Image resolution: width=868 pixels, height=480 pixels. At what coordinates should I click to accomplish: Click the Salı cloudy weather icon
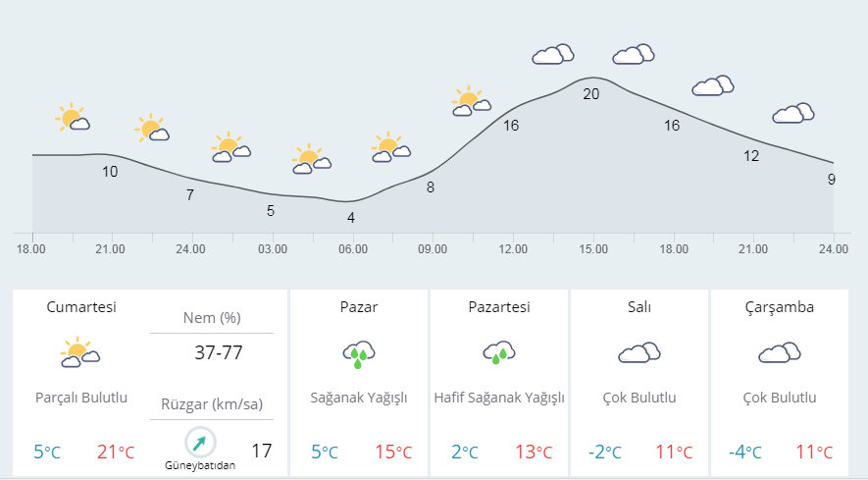[x=639, y=352]
